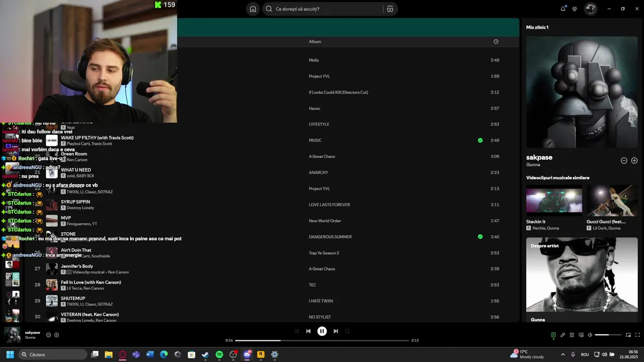The height and width of the screenshot is (362, 644).
Task: Open Microsoft Edge from taskbar
Action: [x=164, y=354]
